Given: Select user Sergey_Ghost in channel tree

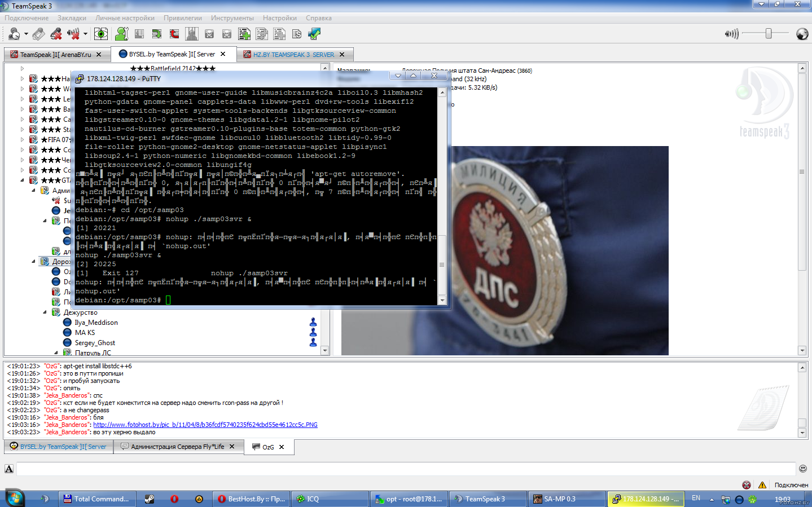Looking at the screenshot, I should (95, 343).
